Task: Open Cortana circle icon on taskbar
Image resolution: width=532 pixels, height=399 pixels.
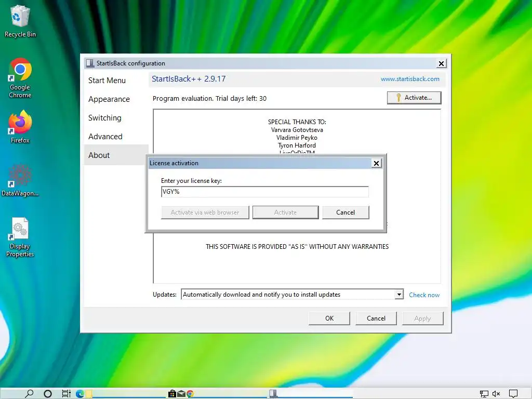Action: point(48,394)
